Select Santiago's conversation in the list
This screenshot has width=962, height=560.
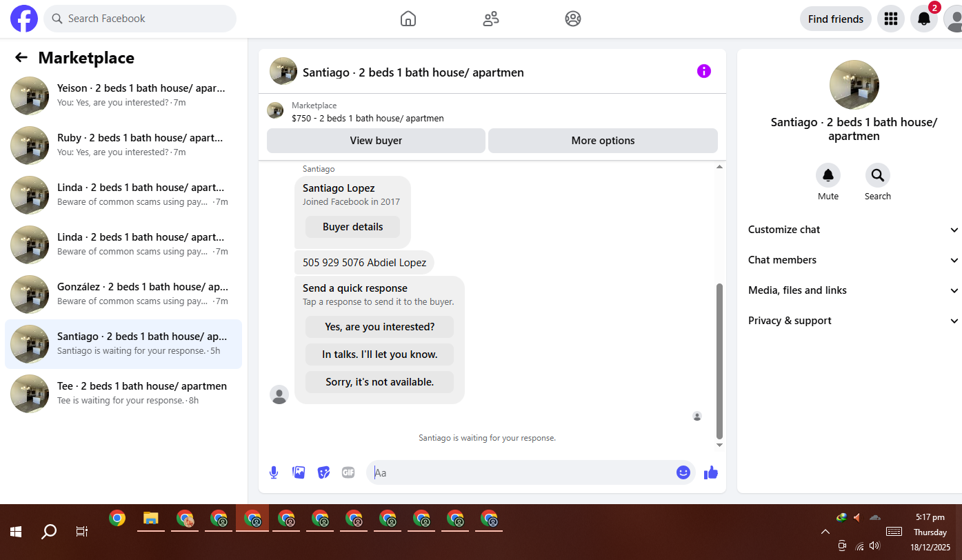click(x=123, y=344)
